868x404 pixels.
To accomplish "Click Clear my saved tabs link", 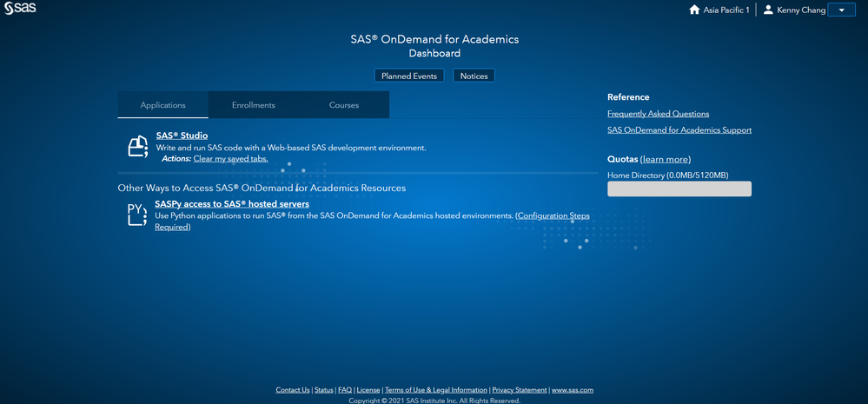I will coord(231,159).
